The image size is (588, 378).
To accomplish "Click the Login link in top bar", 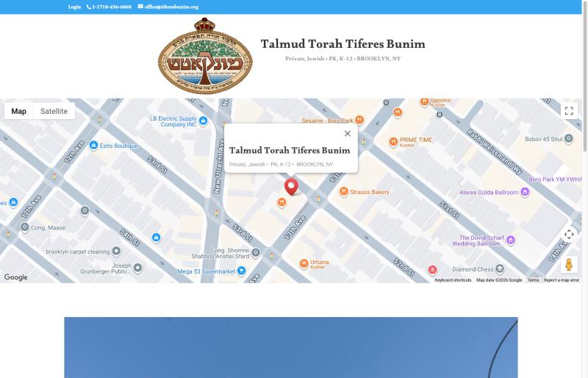I will [74, 7].
